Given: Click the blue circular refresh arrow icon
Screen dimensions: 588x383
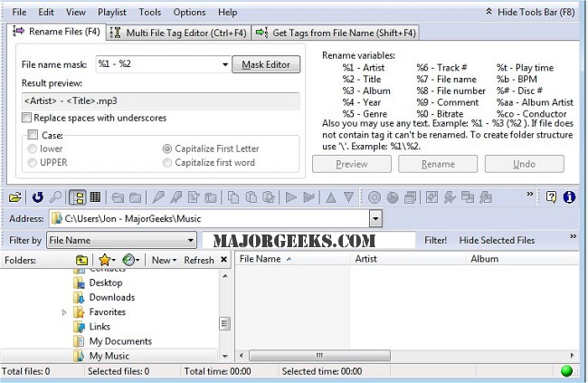Looking at the screenshot, I should coord(37,197).
